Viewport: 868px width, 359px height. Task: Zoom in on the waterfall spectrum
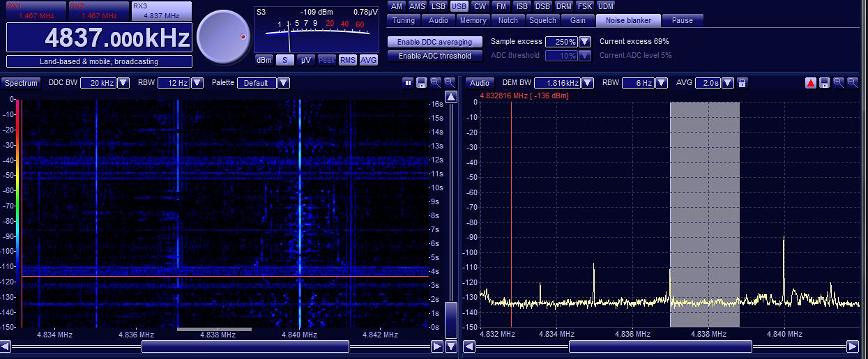point(436,83)
